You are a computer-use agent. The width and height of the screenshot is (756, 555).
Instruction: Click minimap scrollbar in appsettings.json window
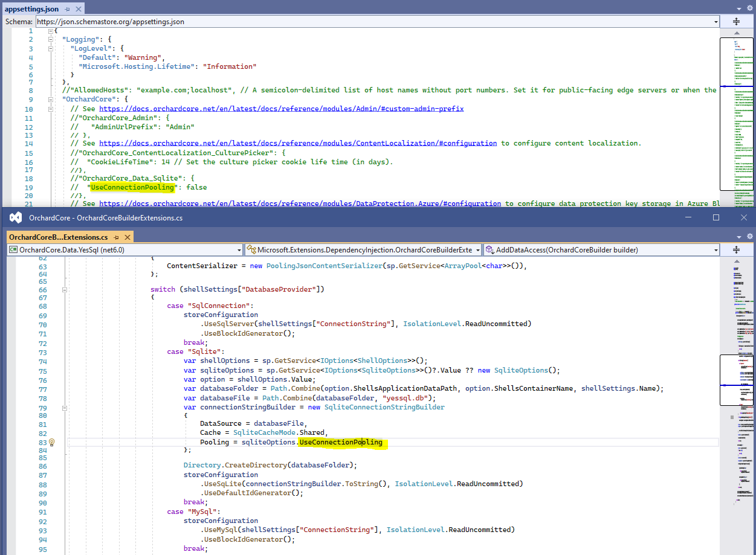click(738, 115)
